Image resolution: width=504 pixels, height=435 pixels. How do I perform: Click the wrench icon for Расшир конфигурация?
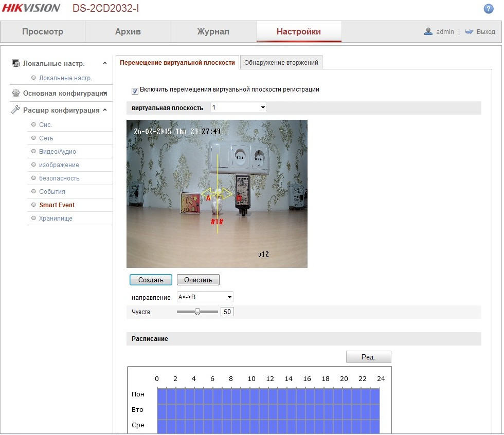coord(15,110)
